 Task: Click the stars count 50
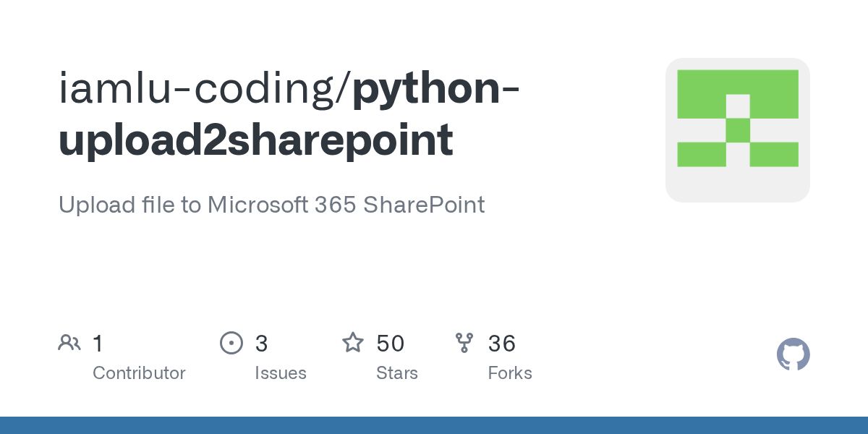click(390, 343)
